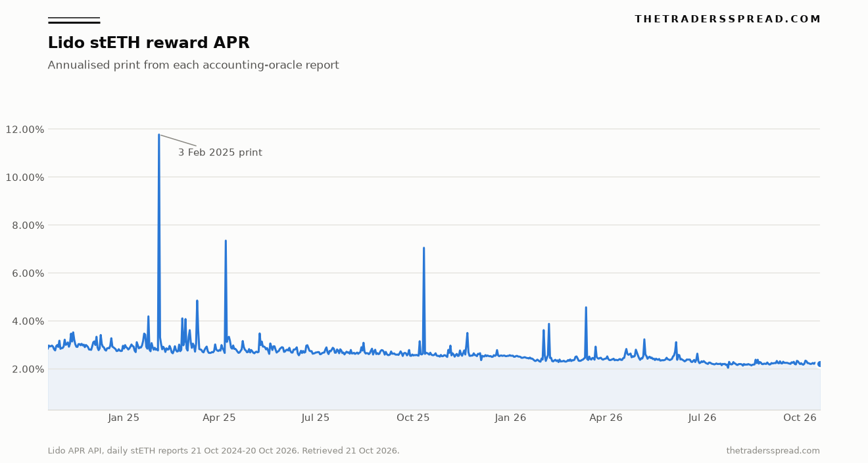Click the THETRADERSSPREAD.COM header text
Screen dimensions: 868x463
pyautogui.click(x=727, y=20)
